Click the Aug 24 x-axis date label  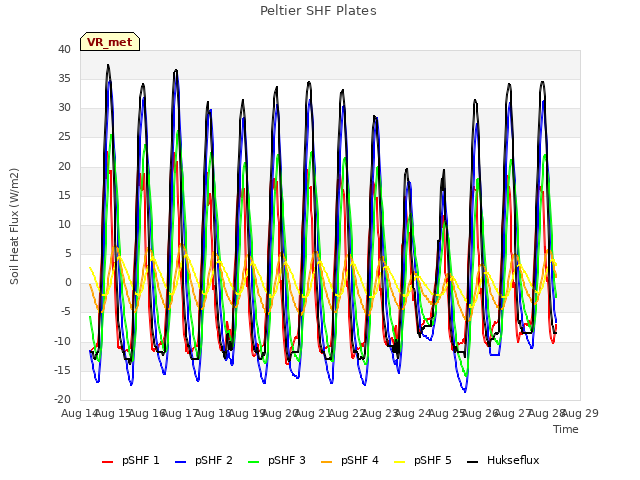pyautogui.click(x=413, y=413)
